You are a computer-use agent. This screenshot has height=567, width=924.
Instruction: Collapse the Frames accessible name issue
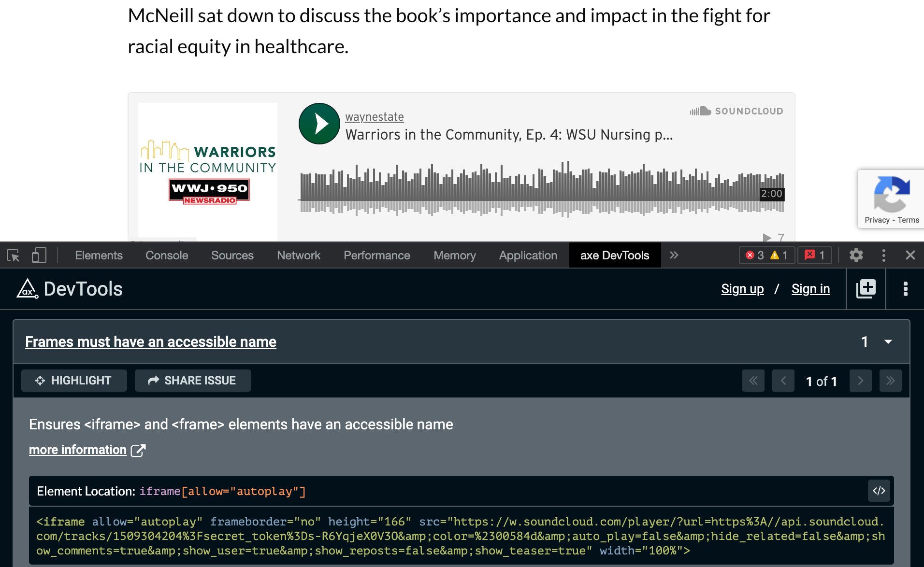point(888,341)
